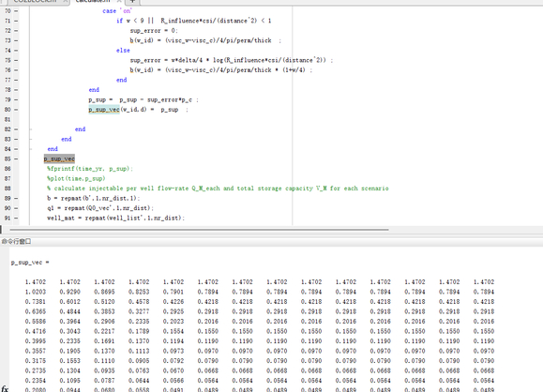
Task: Select value 0.6365 in output matrix
Action: (36, 311)
